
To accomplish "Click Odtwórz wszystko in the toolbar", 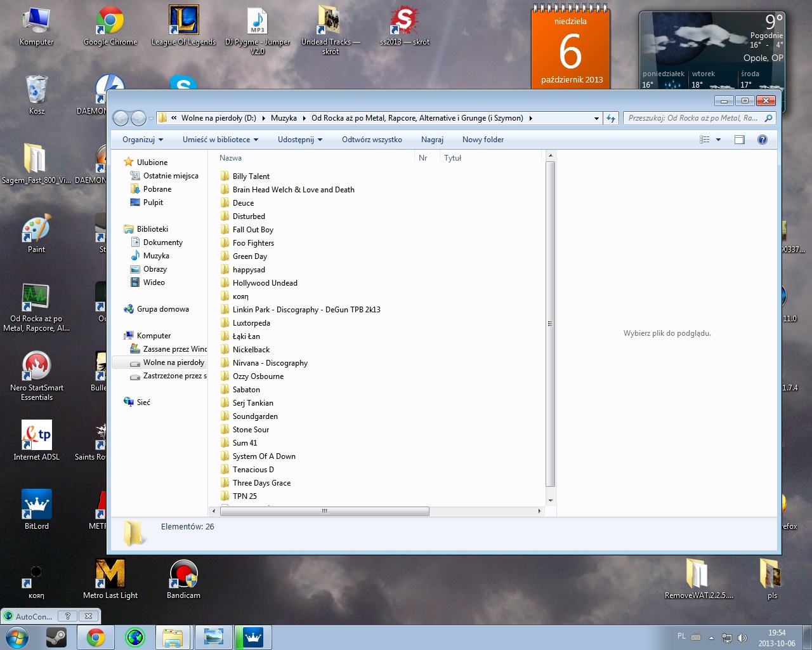I will (x=372, y=140).
